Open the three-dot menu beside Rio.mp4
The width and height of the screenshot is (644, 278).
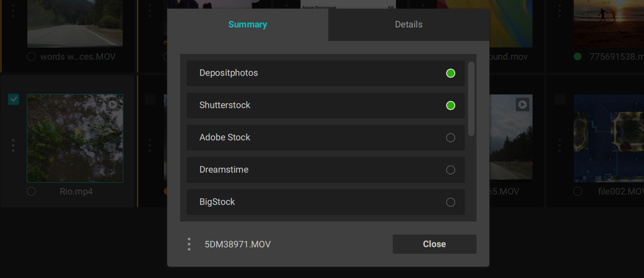point(13,145)
